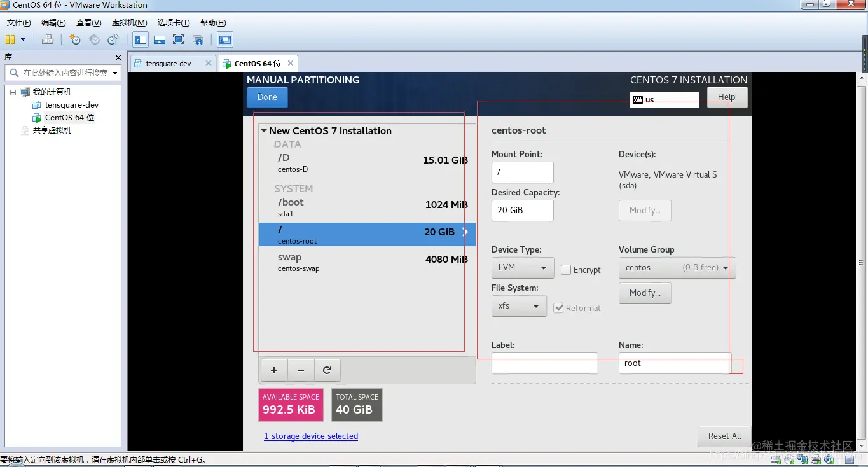Image resolution: width=868 pixels, height=467 pixels.
Task: Switch to Unity mode
Action: point(198,39)
